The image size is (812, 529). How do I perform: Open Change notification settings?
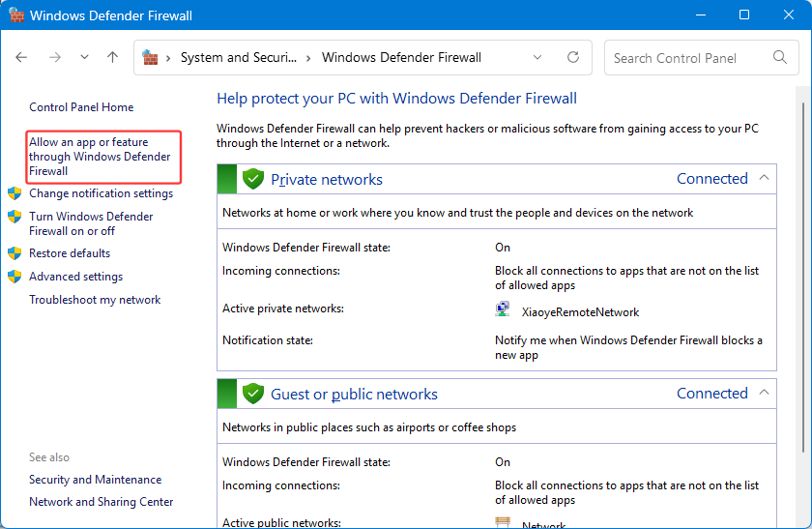[x=101, y=193]
